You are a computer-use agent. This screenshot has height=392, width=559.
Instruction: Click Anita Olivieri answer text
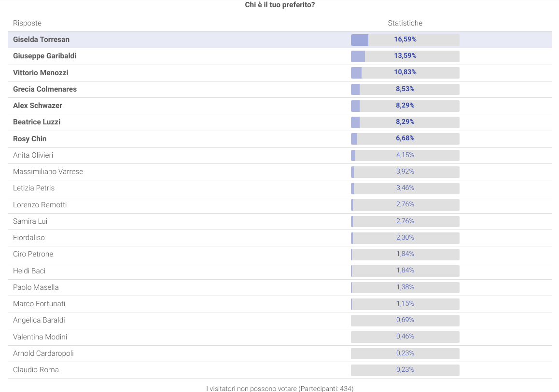33,155
